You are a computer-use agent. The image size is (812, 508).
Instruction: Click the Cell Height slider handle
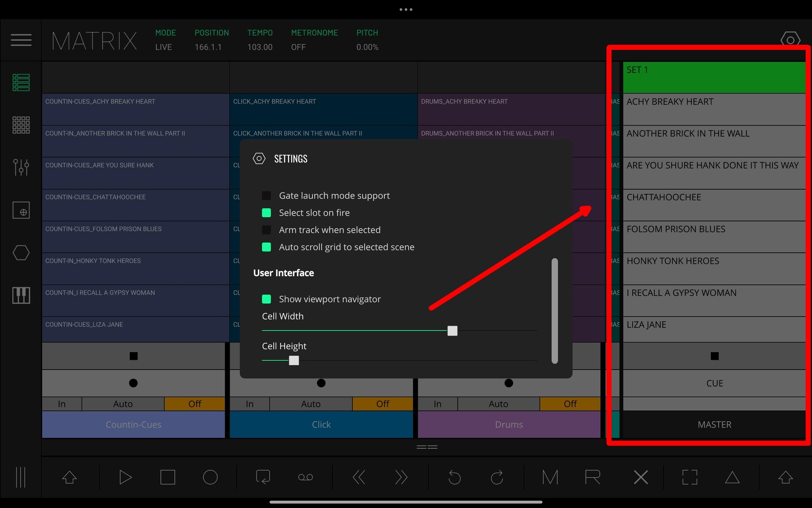294,360
